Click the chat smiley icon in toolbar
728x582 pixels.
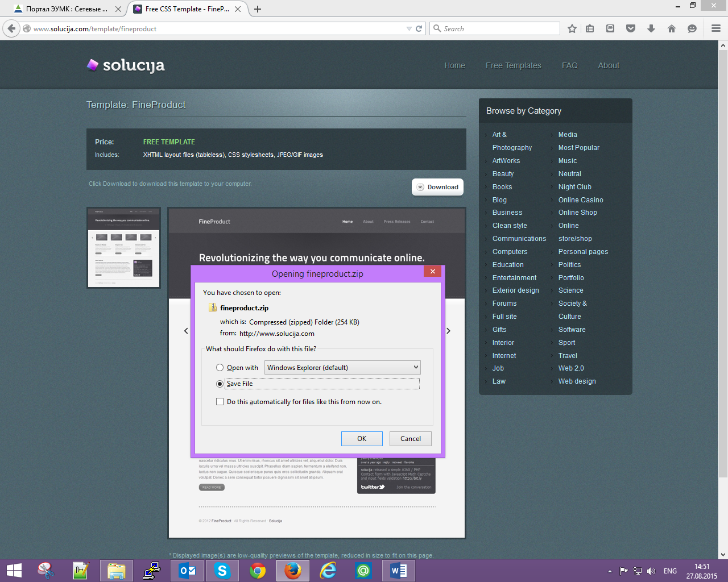(692, 28)
